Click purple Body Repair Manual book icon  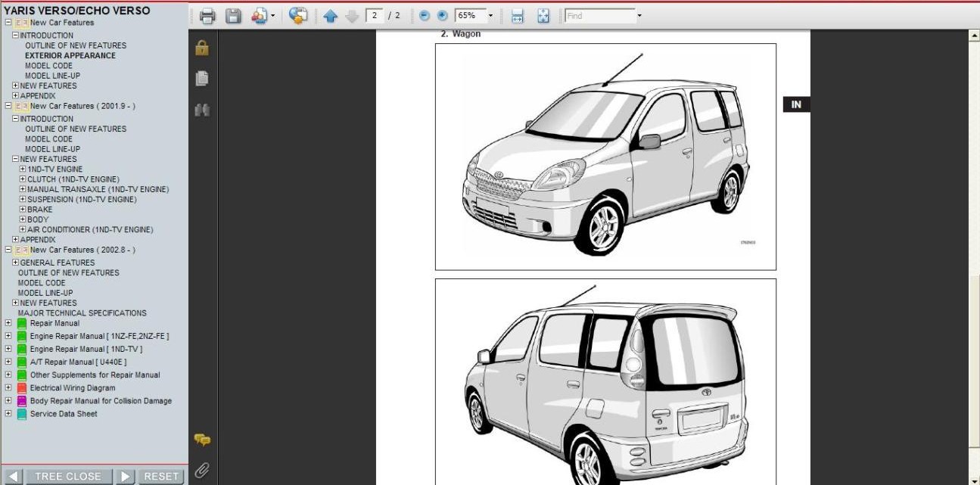(x=22, y=401)
